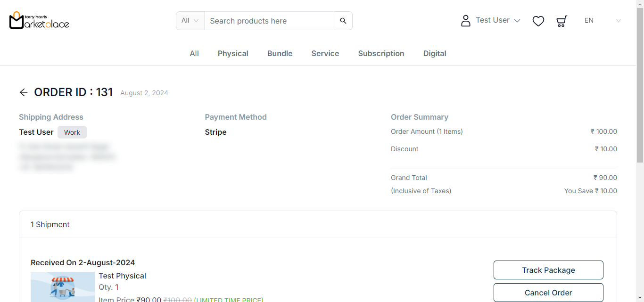This screenshot has height=302, width=644.
Task: Open the wishlist heart icon
Action: [538, 21]
